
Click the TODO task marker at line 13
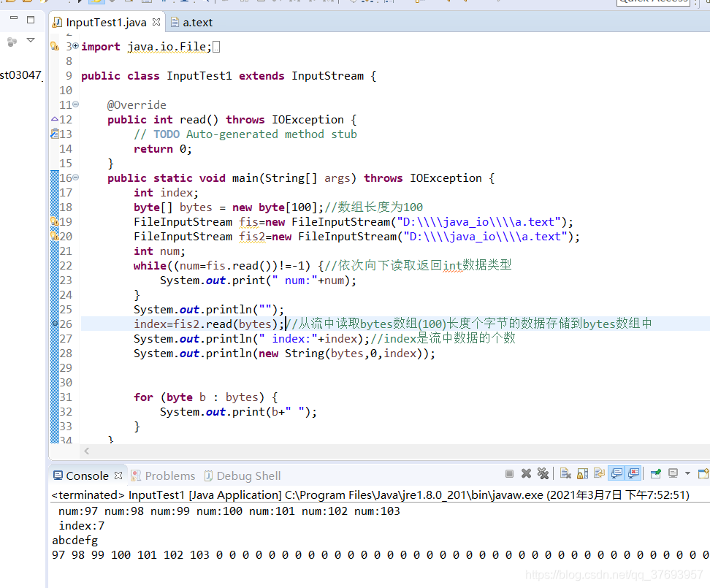54,134
